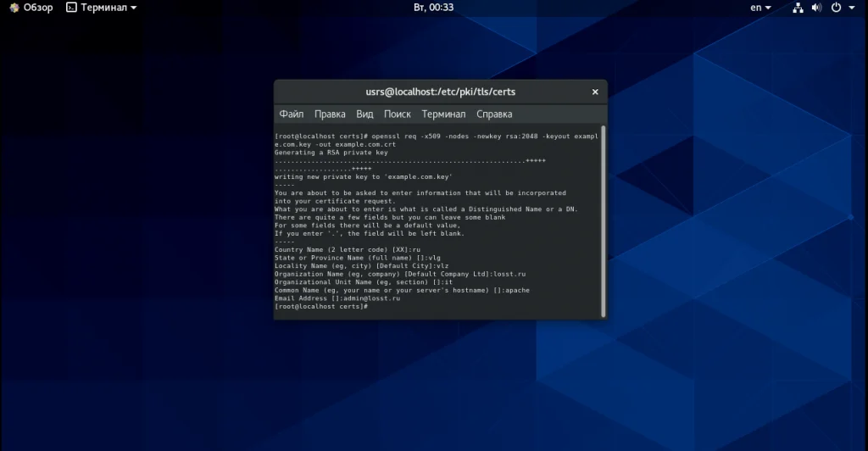Image resolution: width=868 pixels, height=451 pixels.
Task: Click the volume speaker icon
Action: point(816,8)
